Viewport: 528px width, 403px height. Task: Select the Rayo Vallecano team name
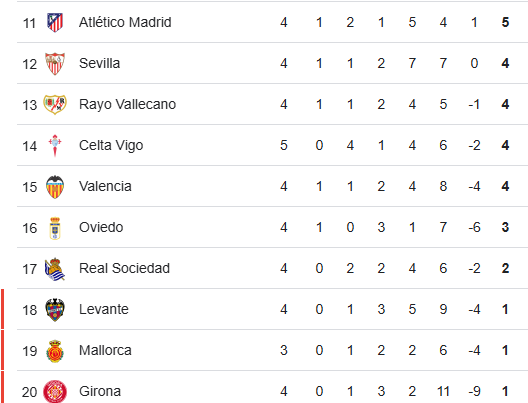pos(128,104)
